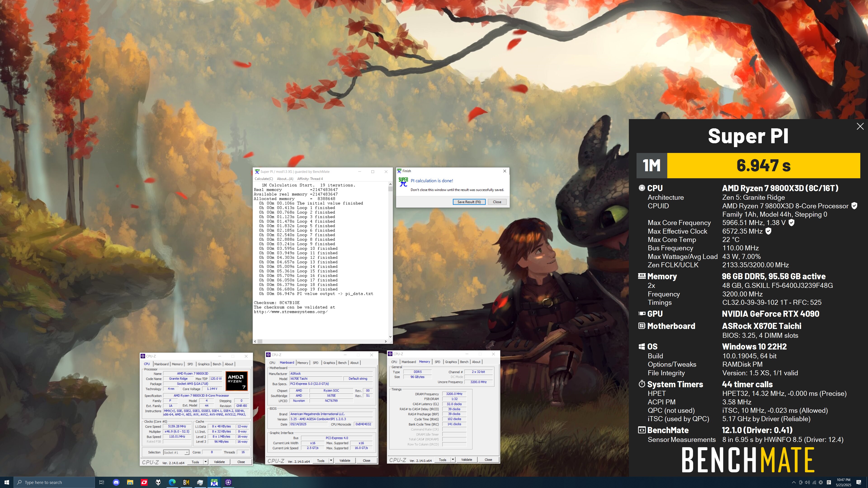Click the DRAM Frequency 3200.0 MHz value
The height and width of the screenshot is (488, 868).
pos(454,394)
